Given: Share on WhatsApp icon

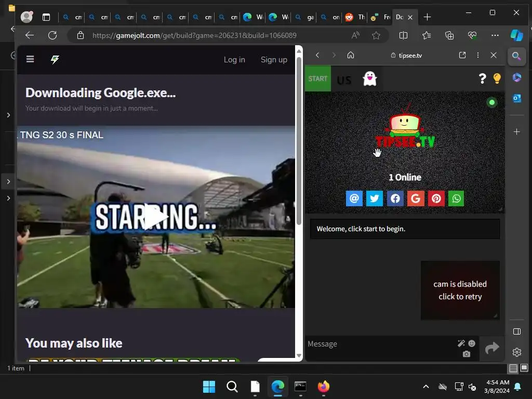Looking at the screenshot, I should click(x=456, y=198).
